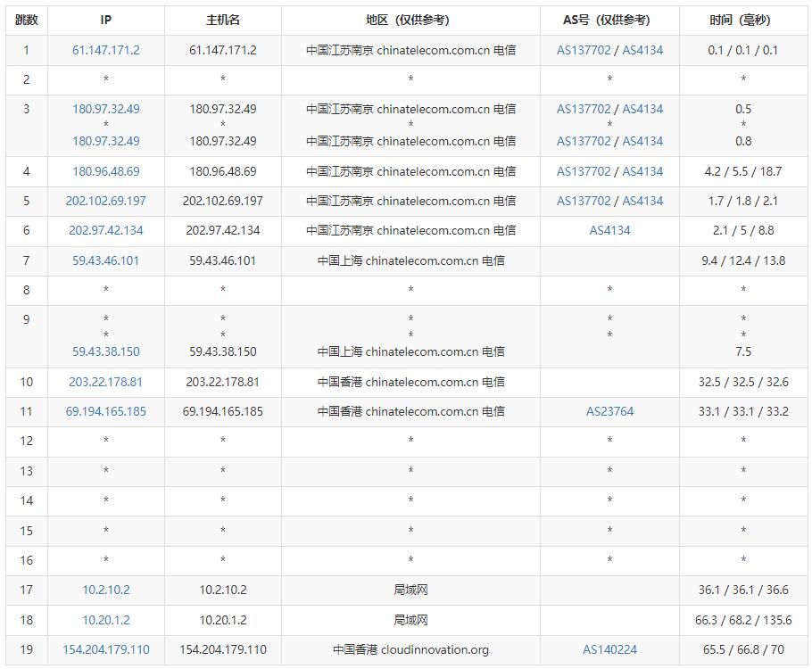Select the time value 65.5 / 66.8 / 70
The width and height of the screenshot is (812, 669).
[743, 649]
